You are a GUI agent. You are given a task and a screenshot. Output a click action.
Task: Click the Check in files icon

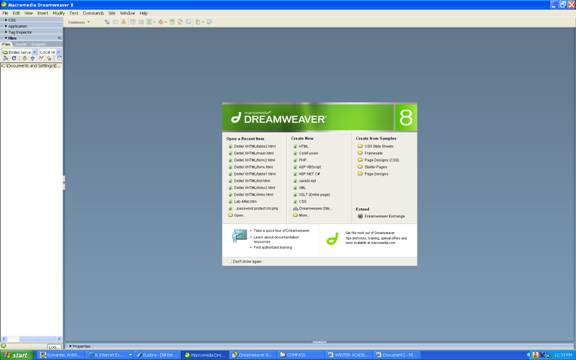(x=49, y=58)
